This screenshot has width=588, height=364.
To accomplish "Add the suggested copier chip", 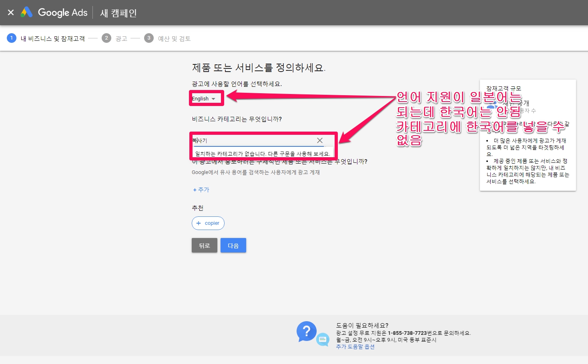I will [x=208, y=223].
